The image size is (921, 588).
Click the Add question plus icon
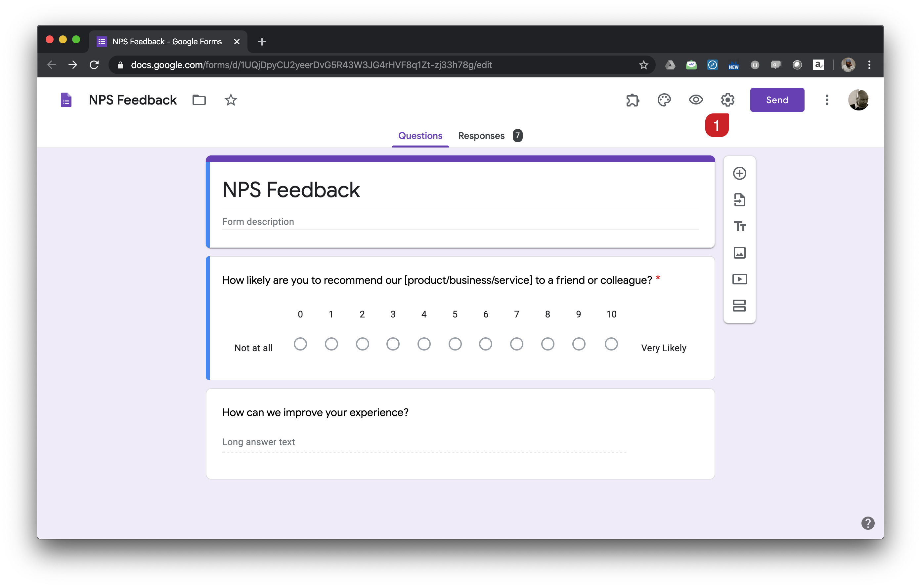click(739, 173)
